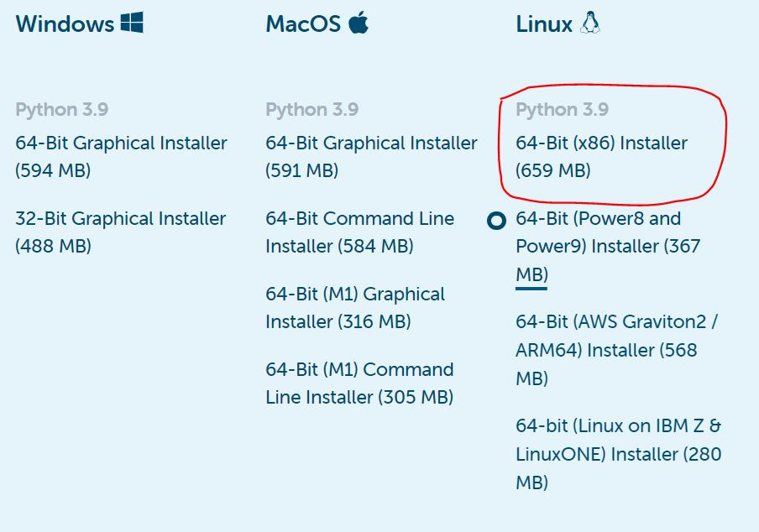Image resolution: width=759 pixels, height=532 pixels.
Task: Click the Linux penguin icon
Action: point(589,23)
